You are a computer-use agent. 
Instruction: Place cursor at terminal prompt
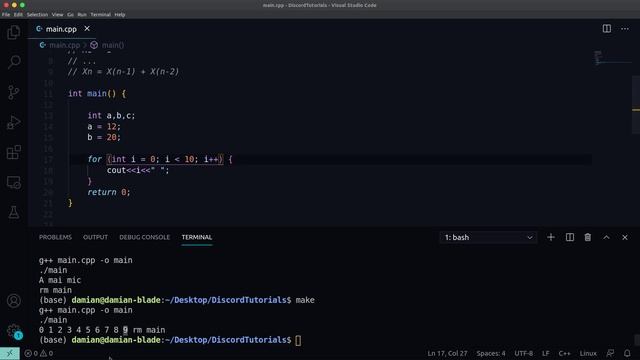point(298,340)
